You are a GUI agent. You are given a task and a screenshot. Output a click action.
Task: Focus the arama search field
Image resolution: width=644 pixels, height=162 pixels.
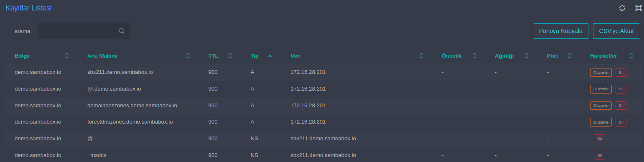click(x=84, y=31)
